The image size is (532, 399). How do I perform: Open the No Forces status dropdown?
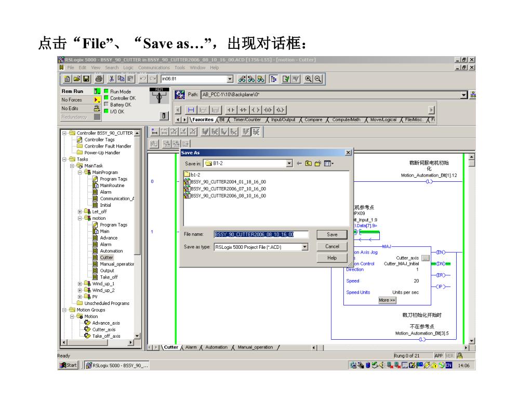[97, 100]
